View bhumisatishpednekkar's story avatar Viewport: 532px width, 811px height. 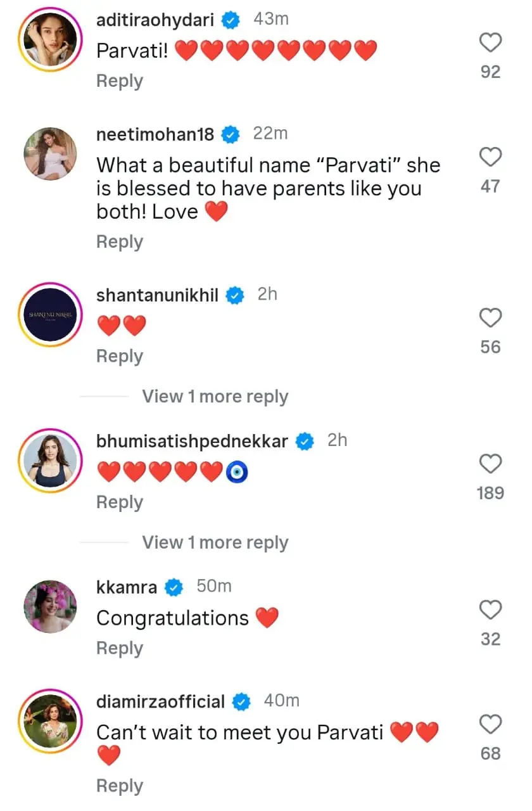[x=50, y=462]
